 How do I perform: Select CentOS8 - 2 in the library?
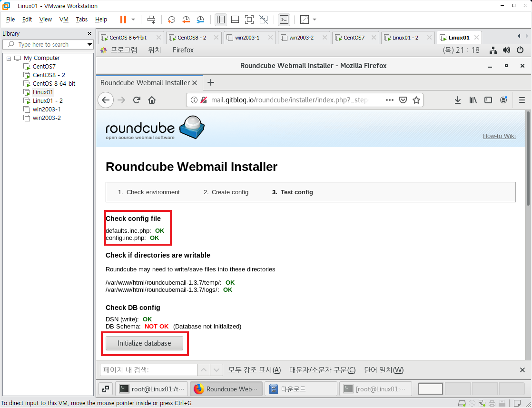(x=49, y=75)
